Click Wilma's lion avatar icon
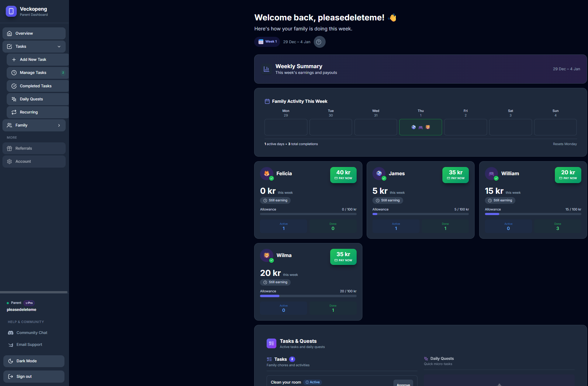 (267, 255)
